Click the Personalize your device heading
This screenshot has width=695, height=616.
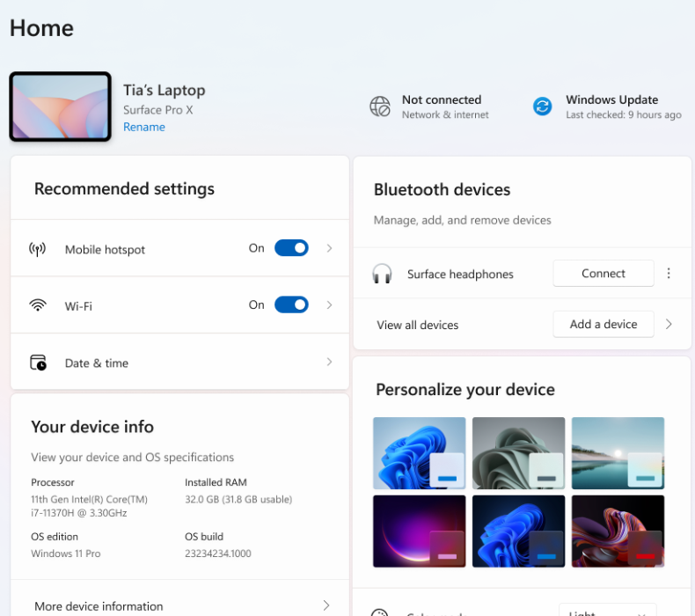pos(465,389)
